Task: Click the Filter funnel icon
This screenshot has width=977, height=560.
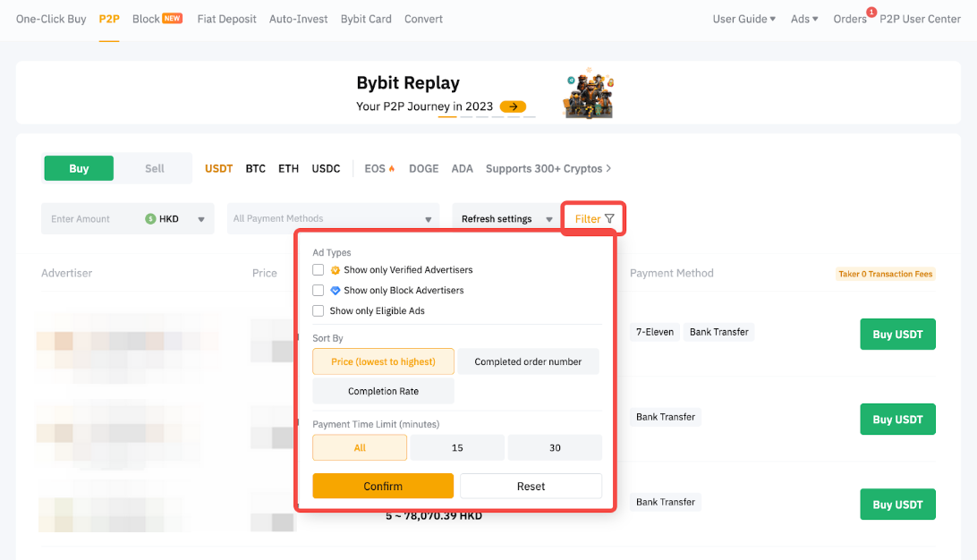Action: coord(607,218)
